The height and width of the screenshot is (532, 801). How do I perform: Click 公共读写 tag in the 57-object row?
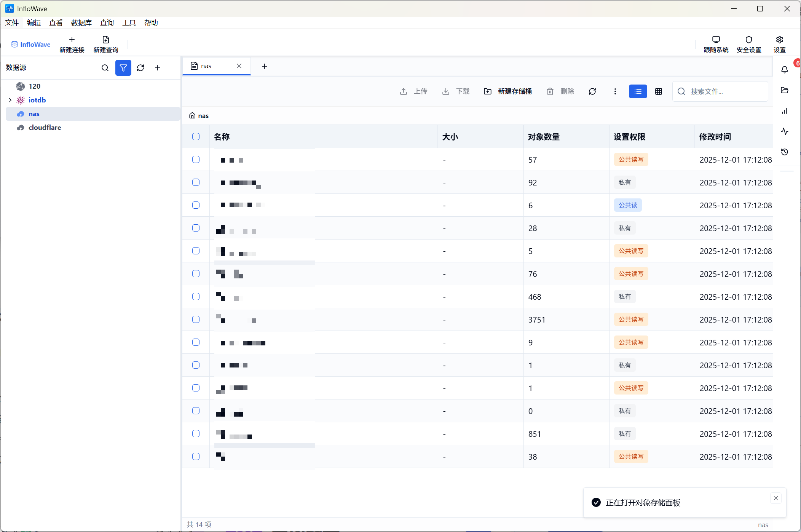tap(631, 160)
